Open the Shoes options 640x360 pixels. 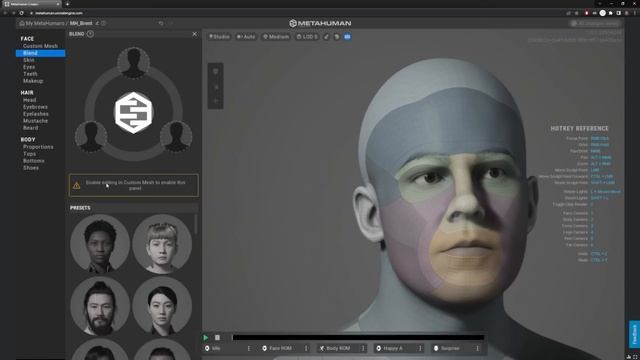click(31, 168)
